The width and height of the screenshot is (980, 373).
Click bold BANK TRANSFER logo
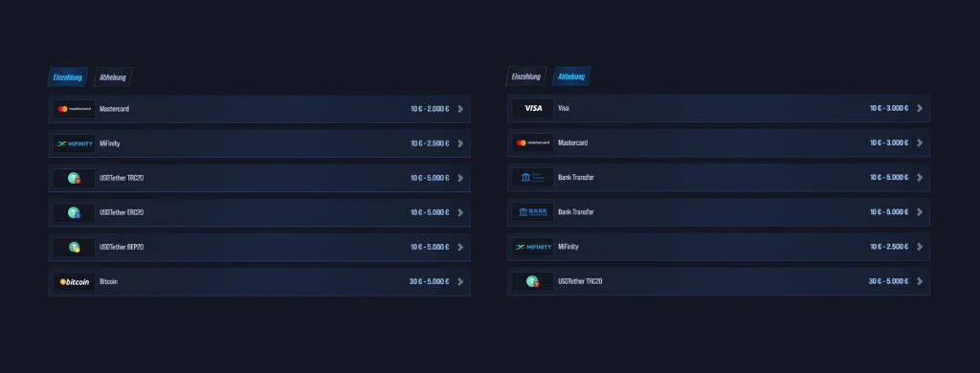click(x=533, y=211)
